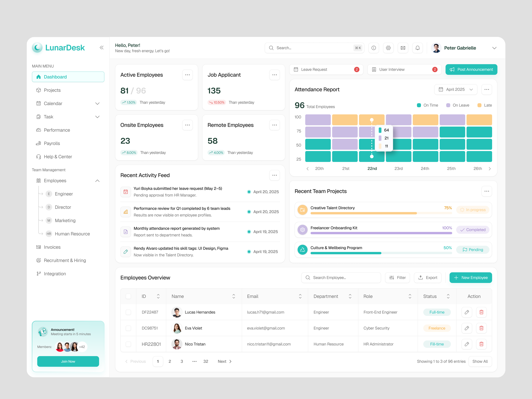The height and width of the screenshot is (399, 532).
Task: Tick the Nico Tristan row checkbox
Action: coord(128,344)
